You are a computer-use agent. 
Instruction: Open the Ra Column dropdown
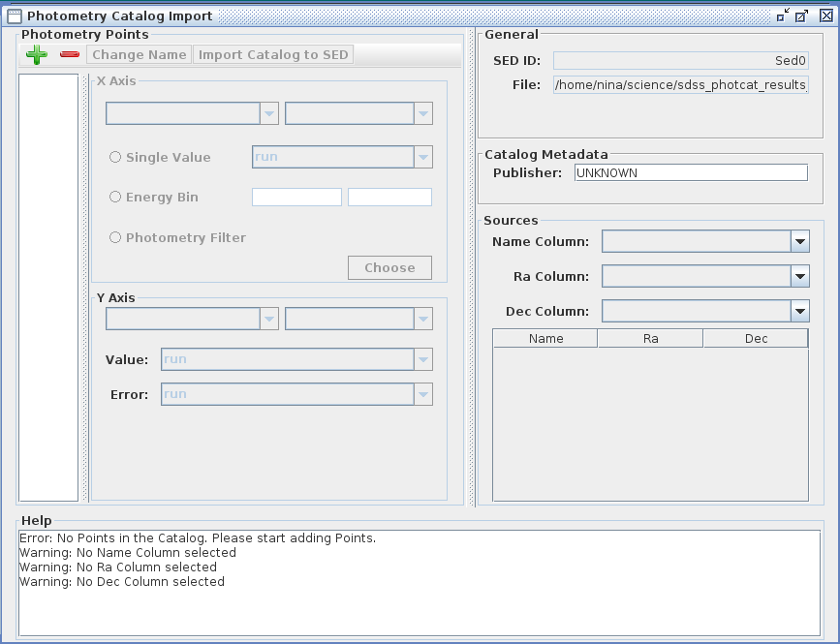(705, 276)
